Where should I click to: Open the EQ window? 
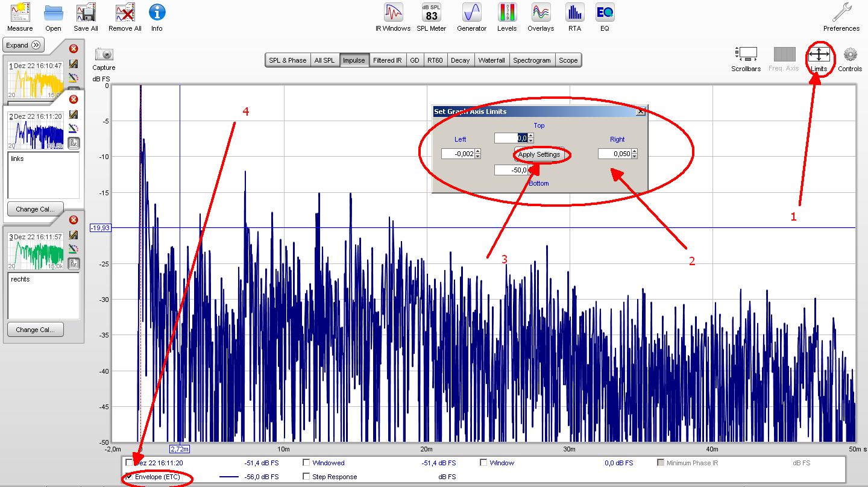(x=605, y=13)
